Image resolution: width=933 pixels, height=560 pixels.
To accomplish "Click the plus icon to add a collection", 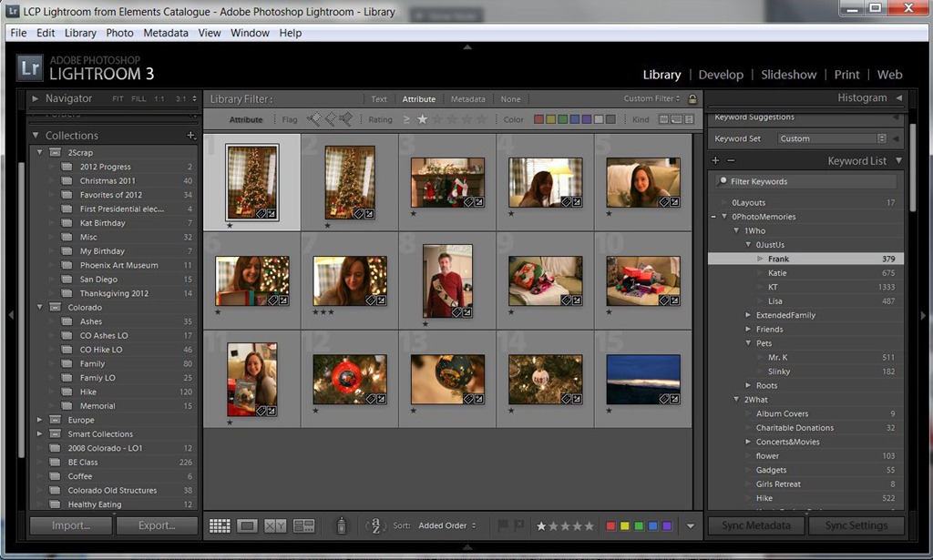I will 190,136.
